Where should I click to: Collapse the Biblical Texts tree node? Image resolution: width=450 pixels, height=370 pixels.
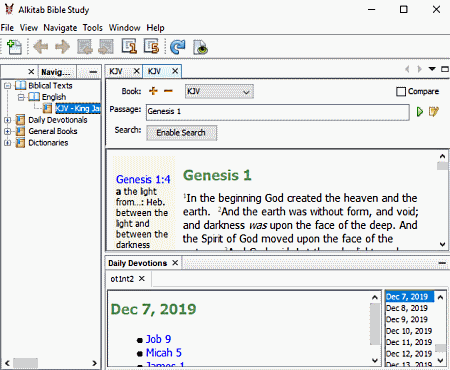click(7, 86)
